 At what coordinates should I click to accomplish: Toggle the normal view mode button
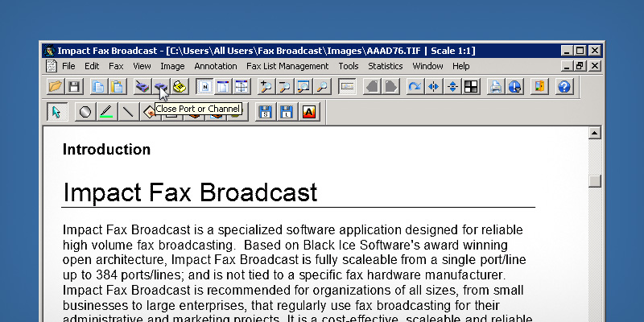(204, 86)
